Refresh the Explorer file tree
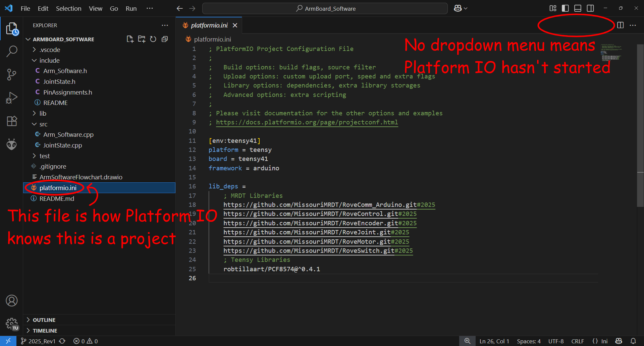 pyautogui.click(x=153, y=39)
